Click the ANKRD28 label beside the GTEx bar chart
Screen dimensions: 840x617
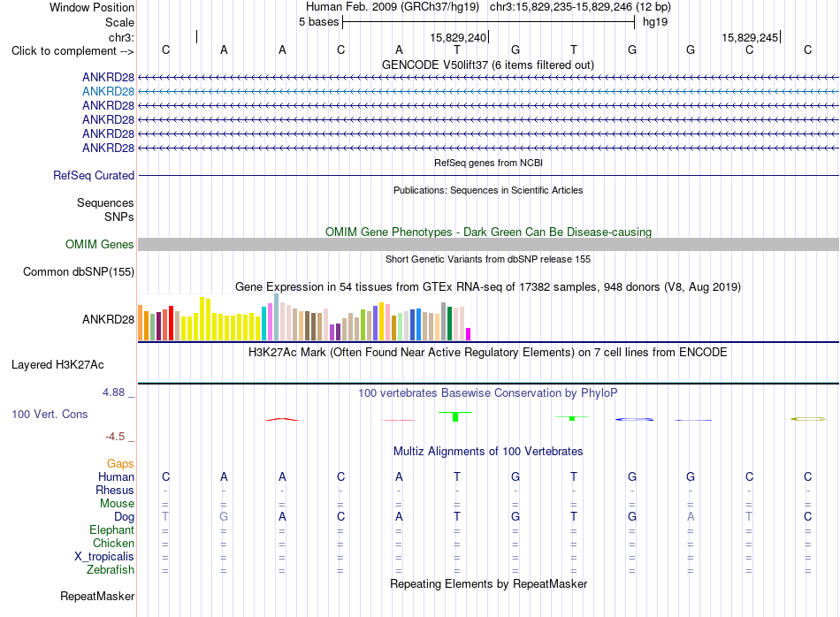108,319
